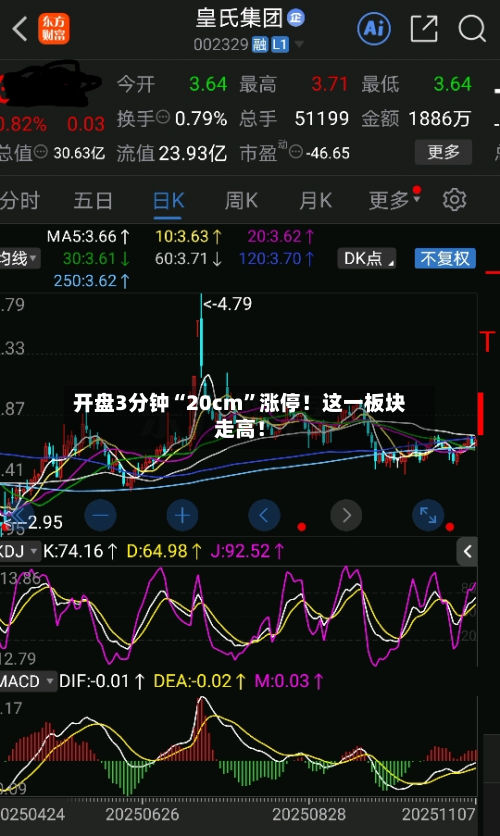This screenshot has height=836, width=500.
Task: Tap the K:74.16 value
Action: 80,551
